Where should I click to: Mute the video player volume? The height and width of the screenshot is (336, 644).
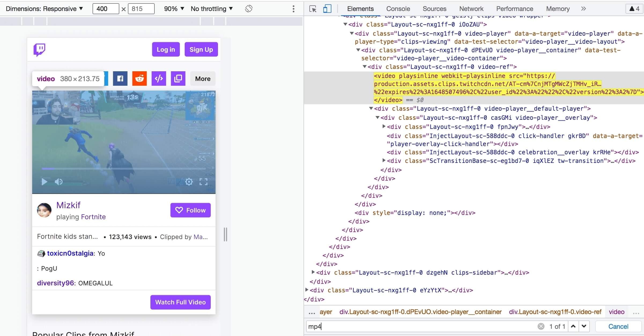[59, 182]
